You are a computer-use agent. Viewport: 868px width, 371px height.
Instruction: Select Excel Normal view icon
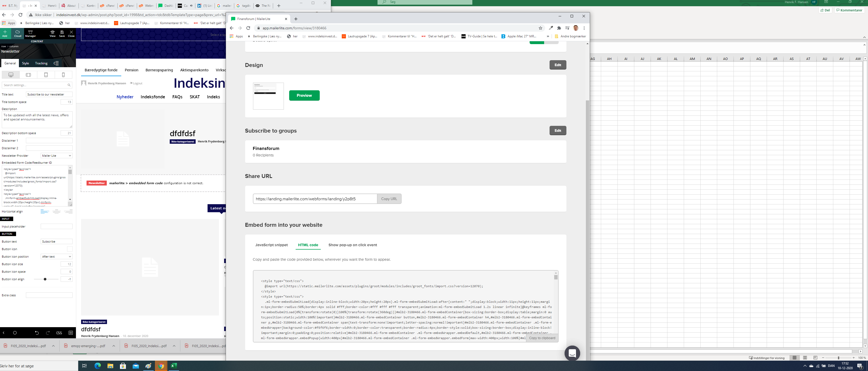[x=794, y=358]
